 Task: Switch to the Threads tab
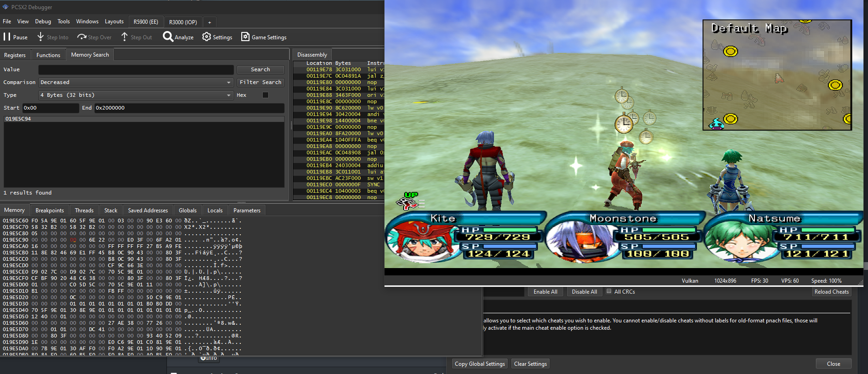coord(84,210)
